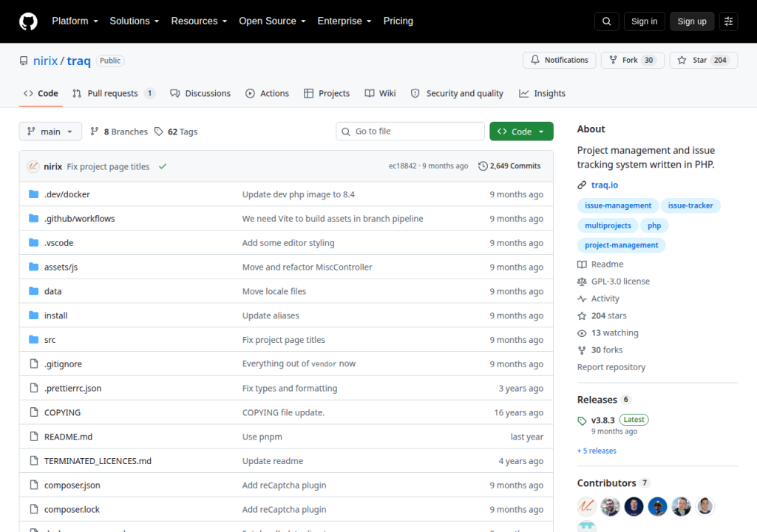Open the green Code dropdown button
The width and height of the screenshot is (757, 532).
[x=521, y=132]
